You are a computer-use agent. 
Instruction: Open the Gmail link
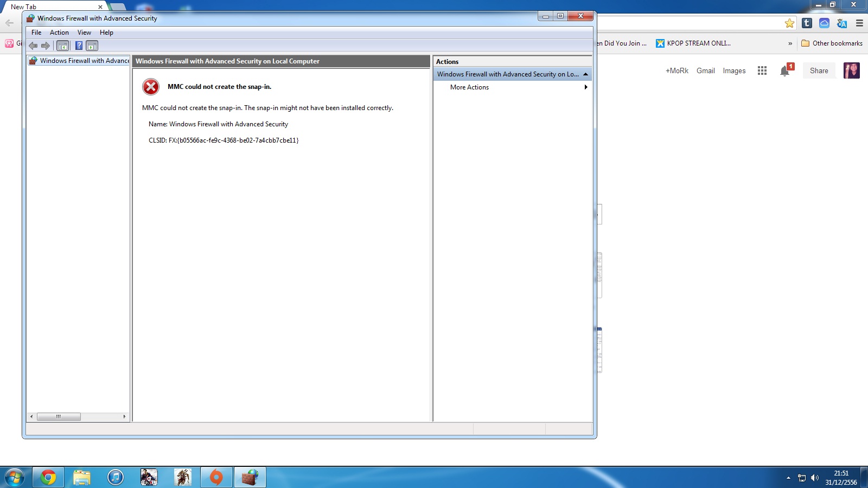click(706, 70)
